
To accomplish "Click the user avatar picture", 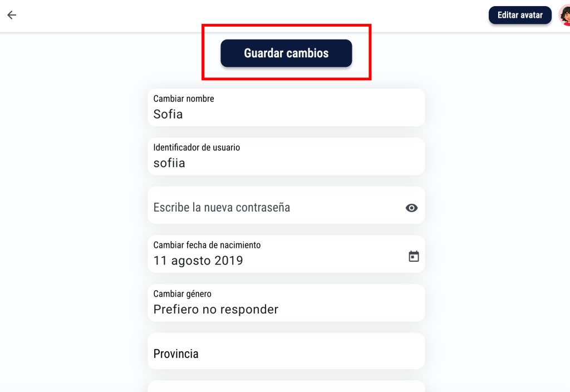I will pyautogui.click(x=565, y=16).
